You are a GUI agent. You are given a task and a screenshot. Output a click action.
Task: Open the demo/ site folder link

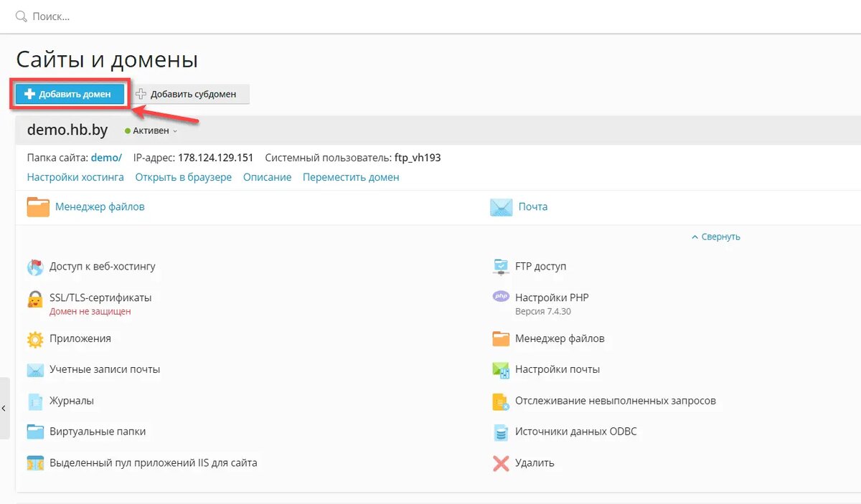(106, 158)
